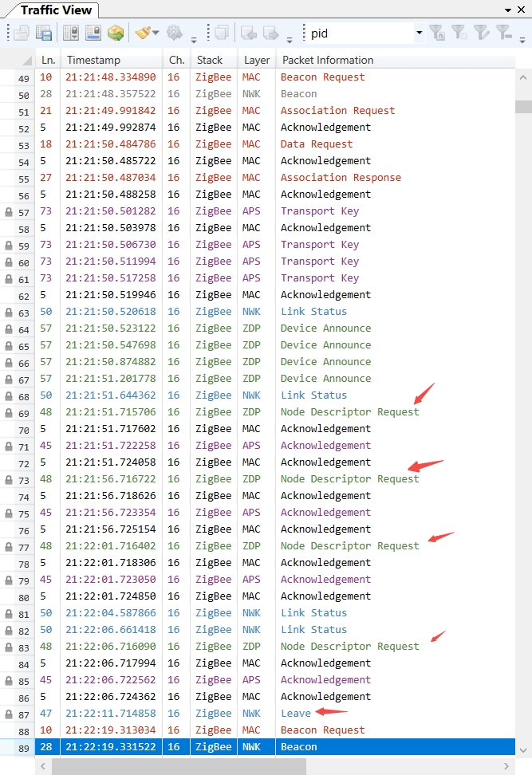The height and width of the screenshot is (775, 532).
Task: Click the remove filter funnel icon
Action: (504, 33)
